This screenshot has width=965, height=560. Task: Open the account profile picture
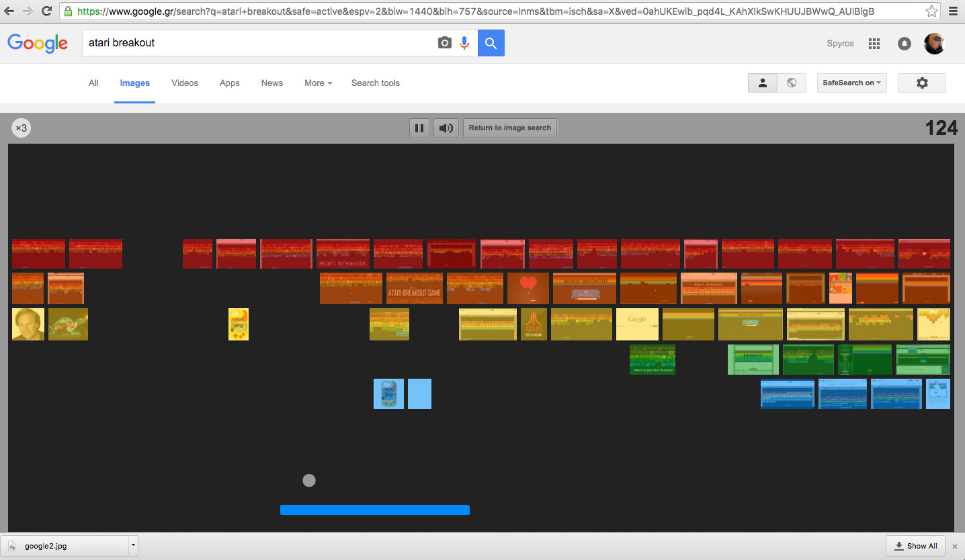click(x=934, y=44)
